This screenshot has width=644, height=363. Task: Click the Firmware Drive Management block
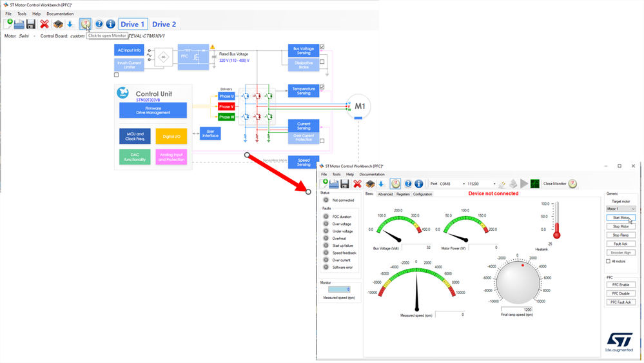coord(153,110)
